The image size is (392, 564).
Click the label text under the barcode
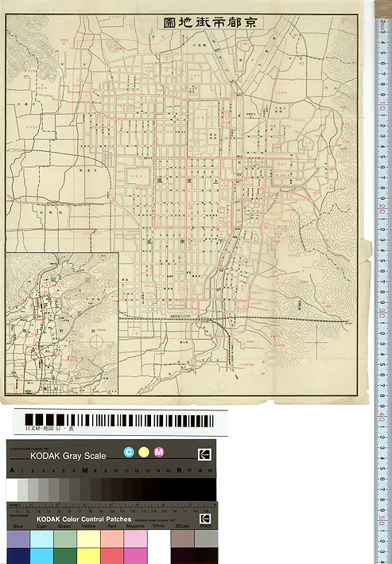click(x=49, y=429)
